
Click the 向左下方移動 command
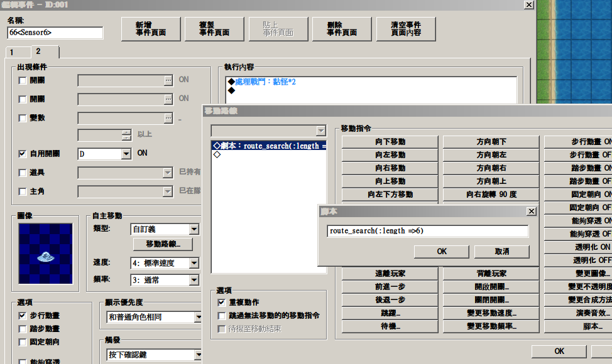(x=390, y=195)
